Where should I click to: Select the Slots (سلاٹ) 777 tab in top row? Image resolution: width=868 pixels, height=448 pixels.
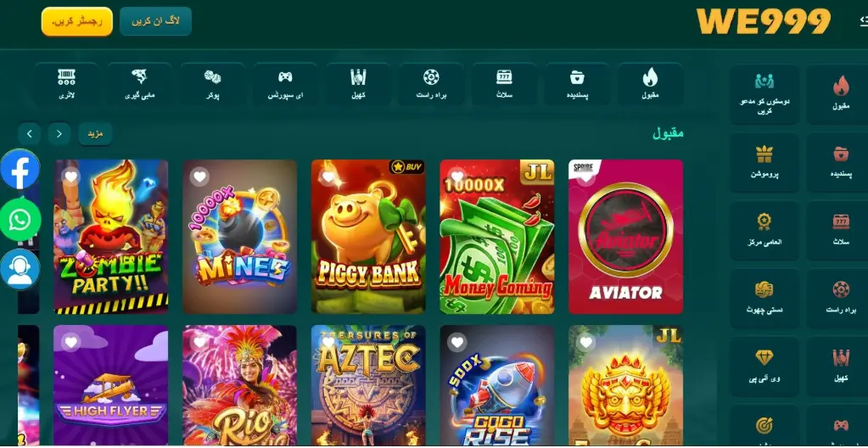click(504, 84)
